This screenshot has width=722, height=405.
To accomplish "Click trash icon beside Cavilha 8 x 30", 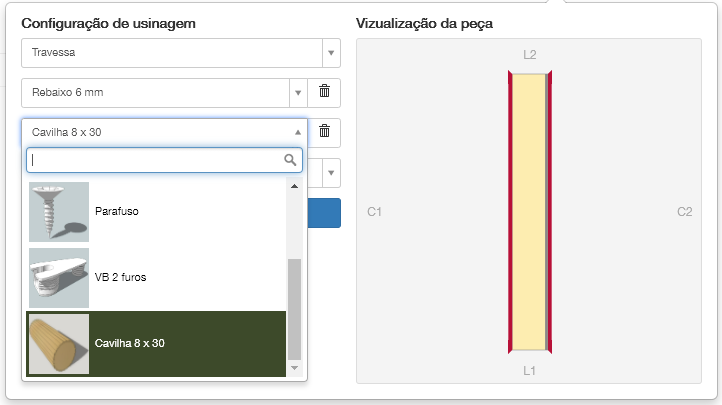I will 324,131.
